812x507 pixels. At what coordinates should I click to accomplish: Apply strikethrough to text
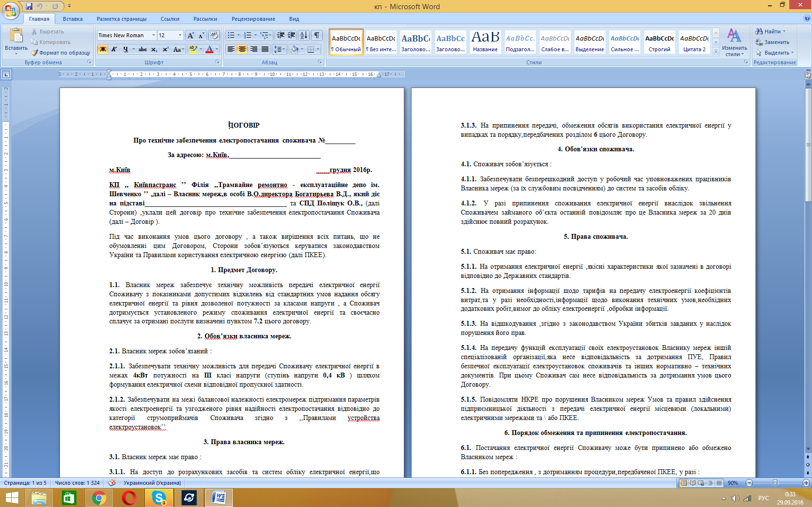click(x=142, y=49)
